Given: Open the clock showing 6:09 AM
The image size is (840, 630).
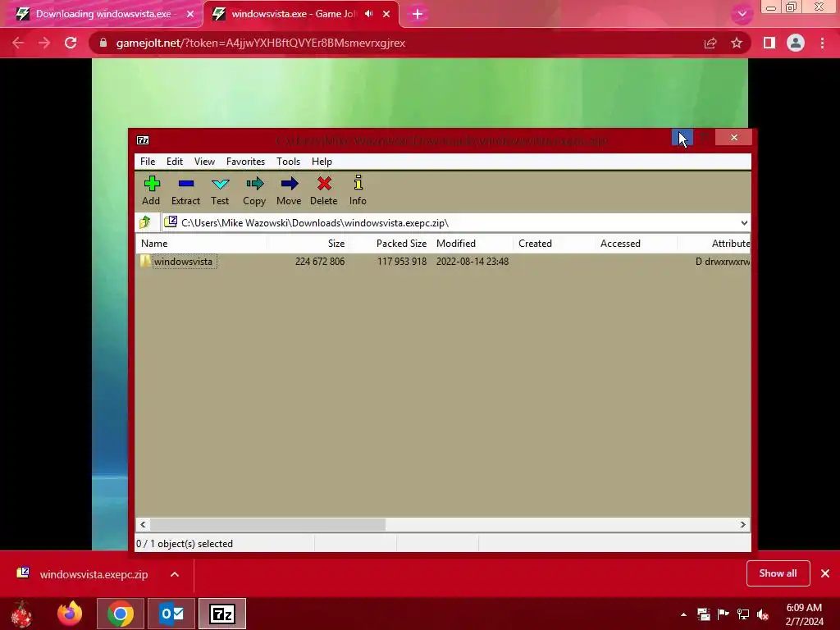Looking at the screenshot, I should [804, 614].
